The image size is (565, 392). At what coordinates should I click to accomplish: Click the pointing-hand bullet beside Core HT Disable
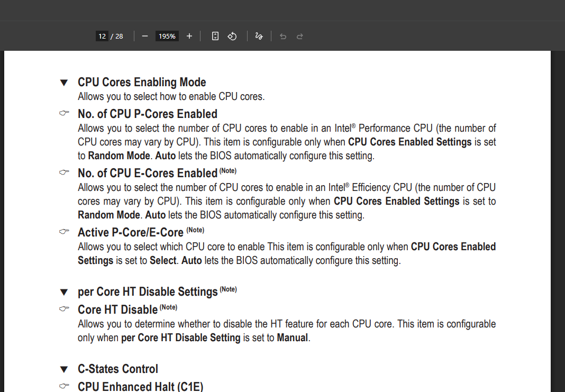64,308
